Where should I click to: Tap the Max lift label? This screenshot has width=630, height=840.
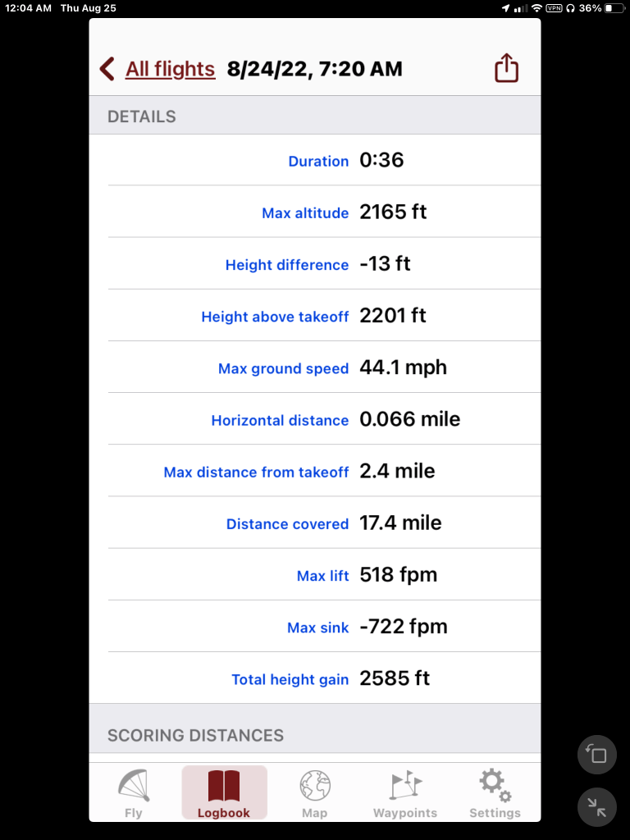322,576
